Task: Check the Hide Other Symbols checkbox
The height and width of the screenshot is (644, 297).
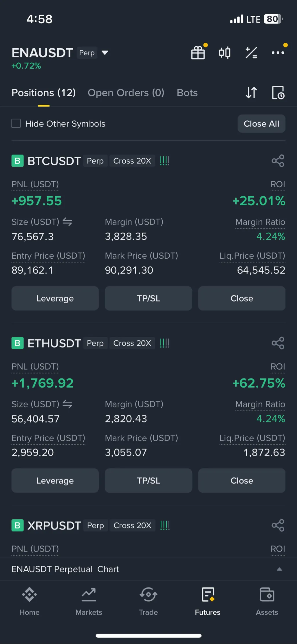Action: 16,124
